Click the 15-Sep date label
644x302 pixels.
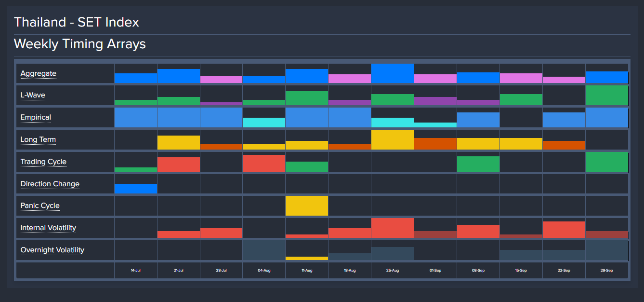point(521,271)
